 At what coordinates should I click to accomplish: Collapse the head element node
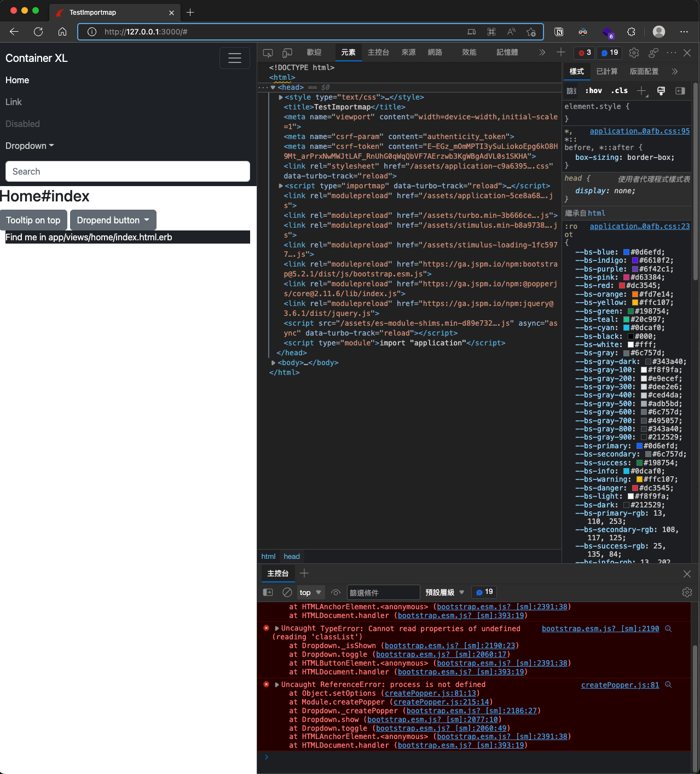pos(273,88)
